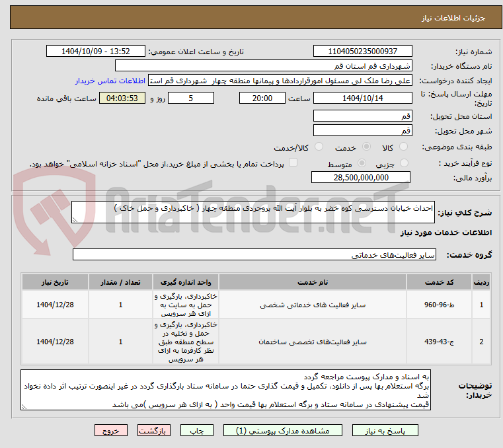Select the متوسط purchase type radio
Screen dimensions: 503x448
[x=362, y=163]
